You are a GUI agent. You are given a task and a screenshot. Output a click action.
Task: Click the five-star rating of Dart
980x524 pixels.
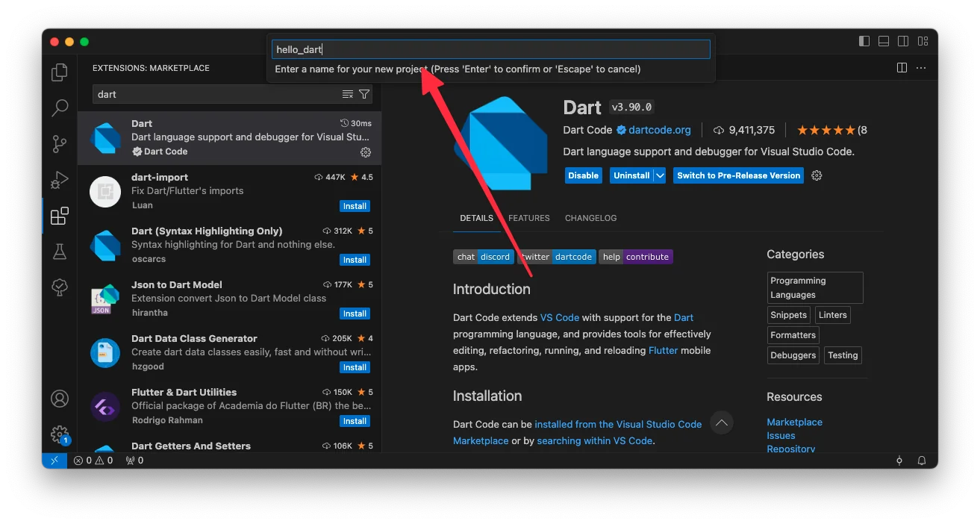click(x=826, y=130)
